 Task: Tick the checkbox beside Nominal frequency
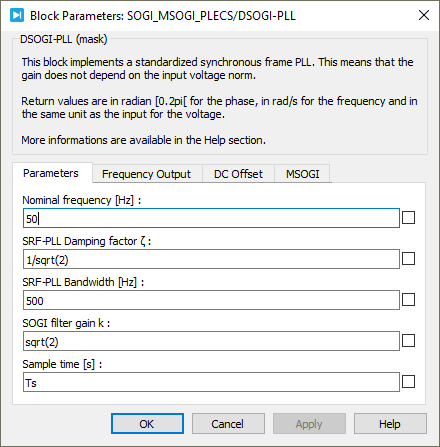(408, 218)
